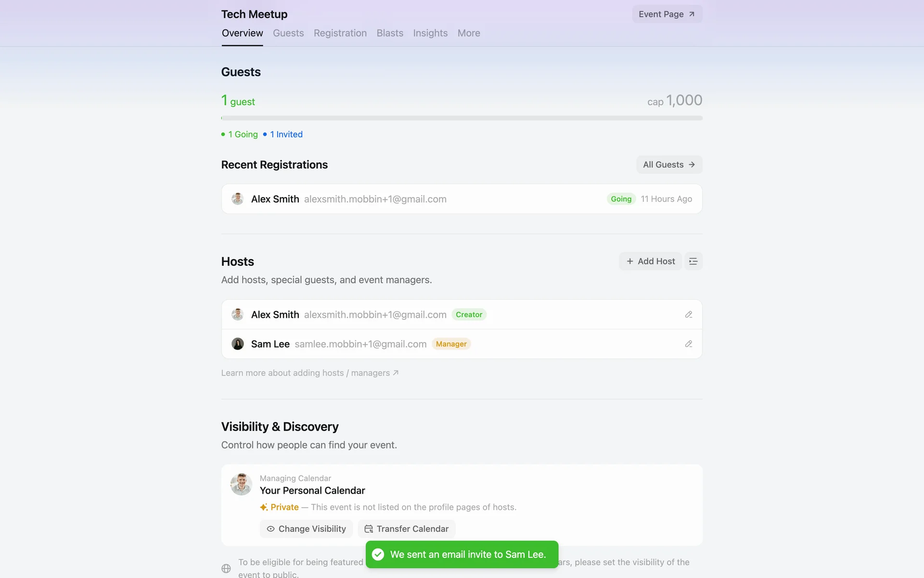Go to the Blasts tab
This screenshot has width=924, height=578.
390,33
